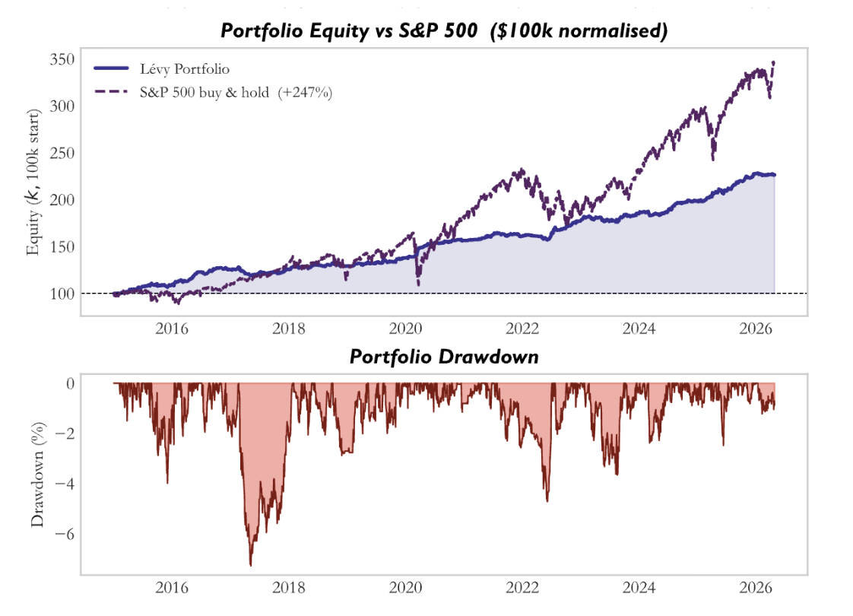The image size is (853, 616).
Task: Click the 2022 drawdown trough in the lower chart
Action: (547, 499)
